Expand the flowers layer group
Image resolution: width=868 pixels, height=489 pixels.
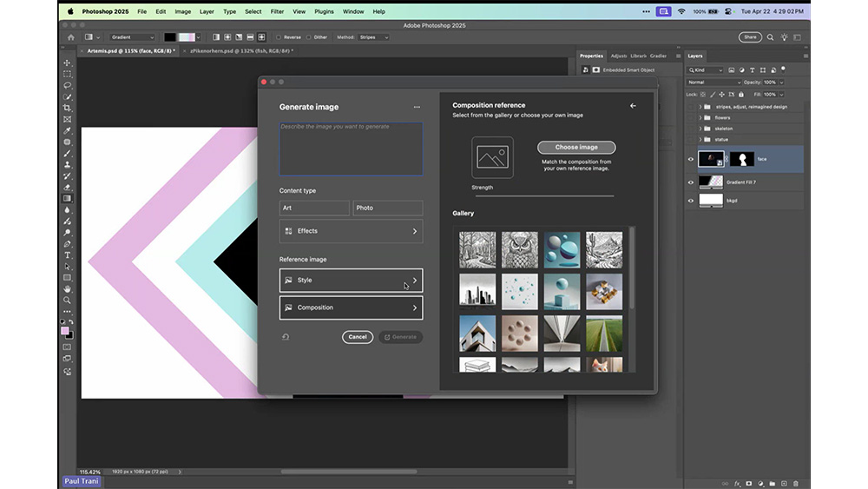point(700,118)
